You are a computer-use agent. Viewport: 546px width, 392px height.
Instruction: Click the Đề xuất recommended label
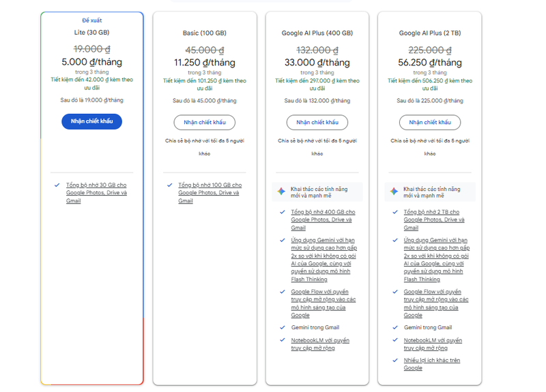click(92, 20)
